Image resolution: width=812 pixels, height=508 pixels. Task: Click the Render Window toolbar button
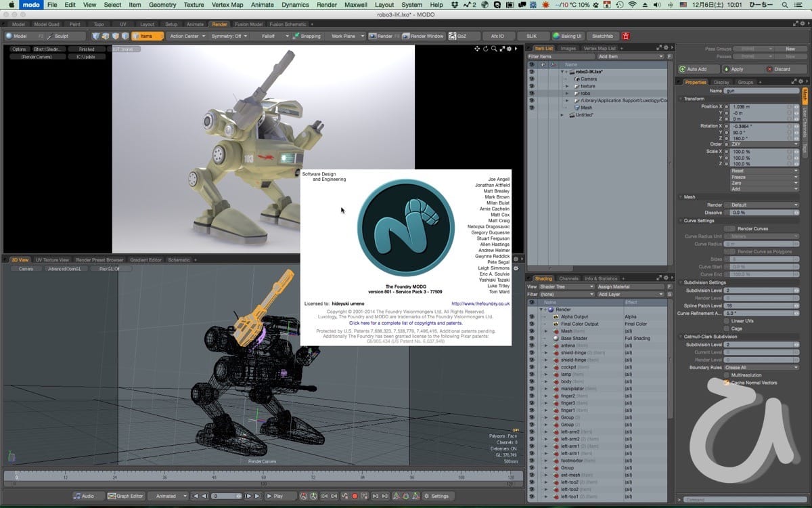[424, 36]
